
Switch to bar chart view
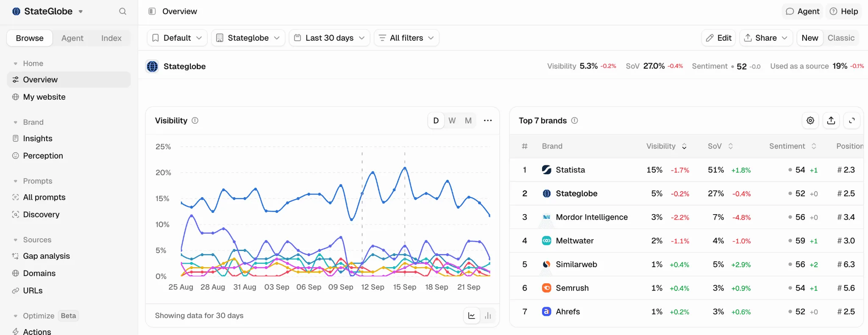(488, 315)
